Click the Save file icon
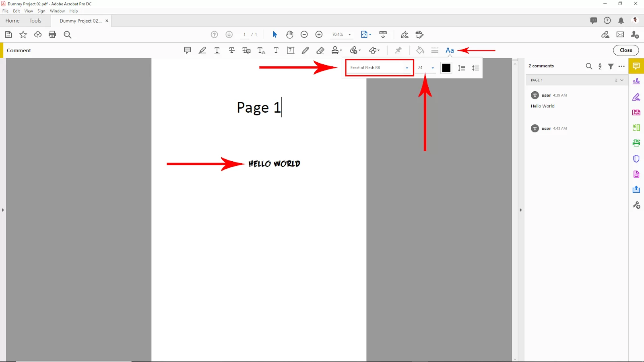The height and width of the screenshot is (362, 644). point(8,35)
